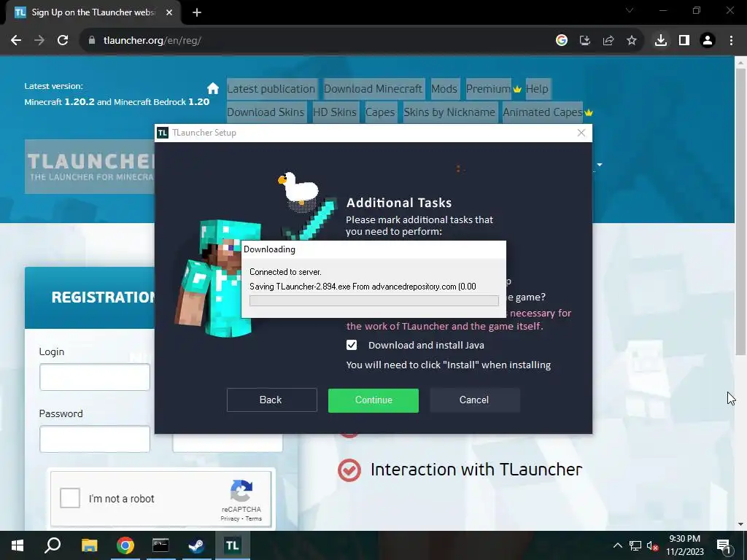Screen dimensions: 747x560
Task: Click the install app icon in the address bar
Action: click(584, 41)
